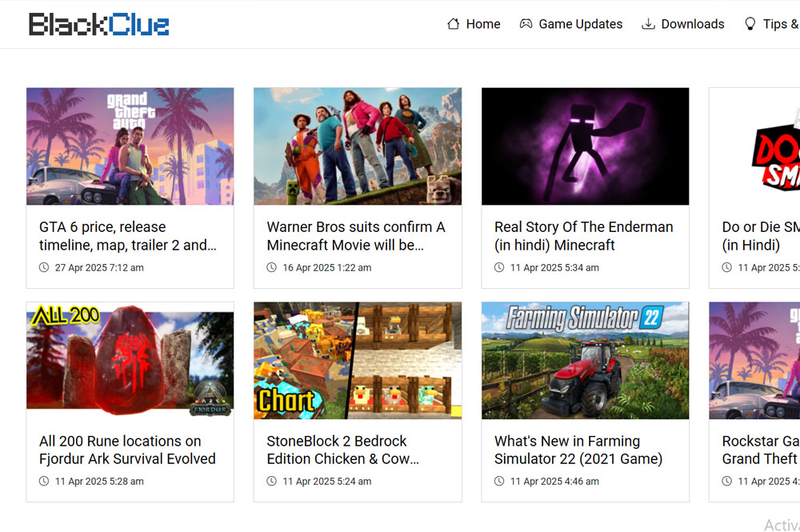Read 'What's New in Farming Simulator 22' article

click(x=578, y=450)
